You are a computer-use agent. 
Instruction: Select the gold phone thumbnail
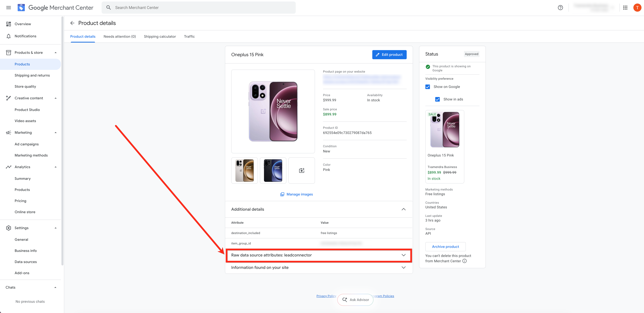click(244, 170)
